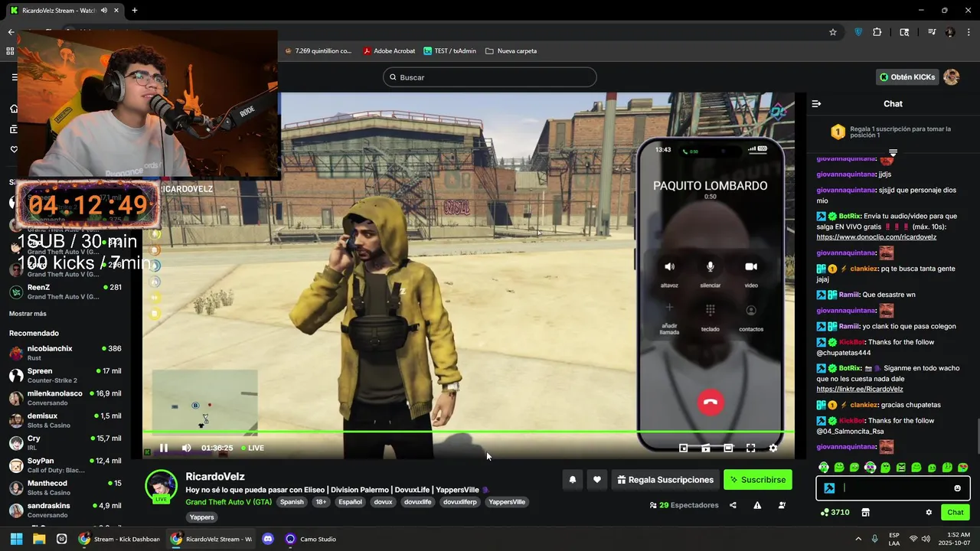Click the Buscar search field
The width and height of the screenshot is (980, 551).
click(x=490, y=77)
